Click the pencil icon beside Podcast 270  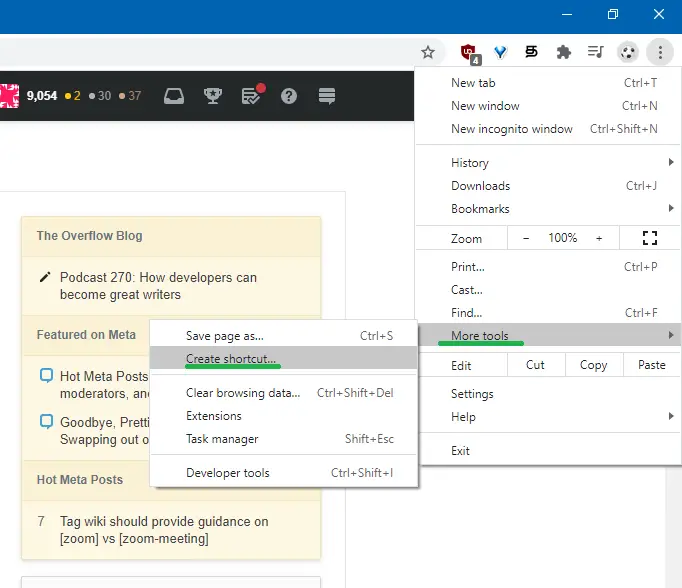point(45,277)
